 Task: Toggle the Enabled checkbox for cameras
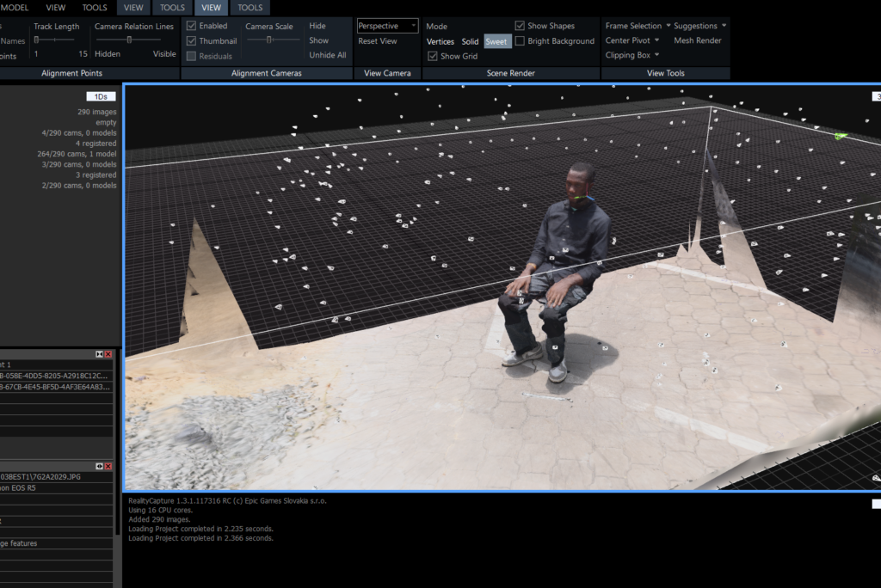(x=191, y=26)
